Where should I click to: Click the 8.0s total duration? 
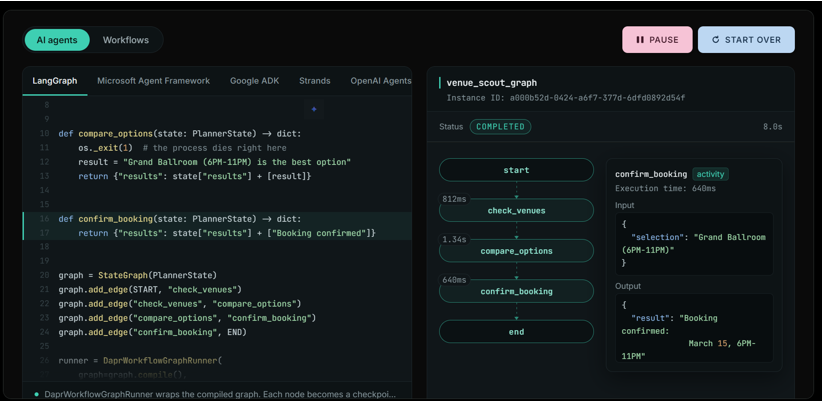click(x=772, y=127)
